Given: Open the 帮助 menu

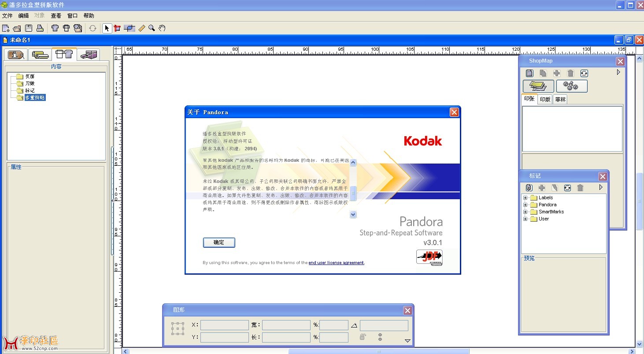Looking at the screenshot, I should click(89, 15).
